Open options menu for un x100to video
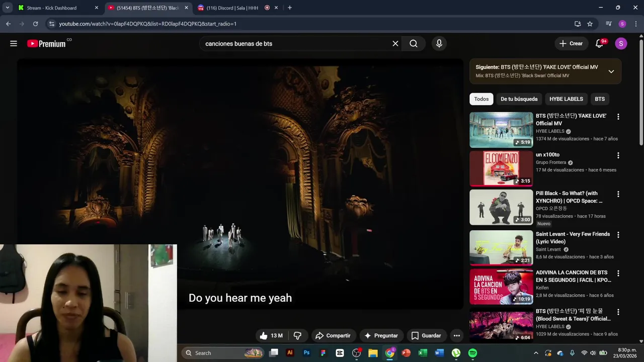 (618, 155)
